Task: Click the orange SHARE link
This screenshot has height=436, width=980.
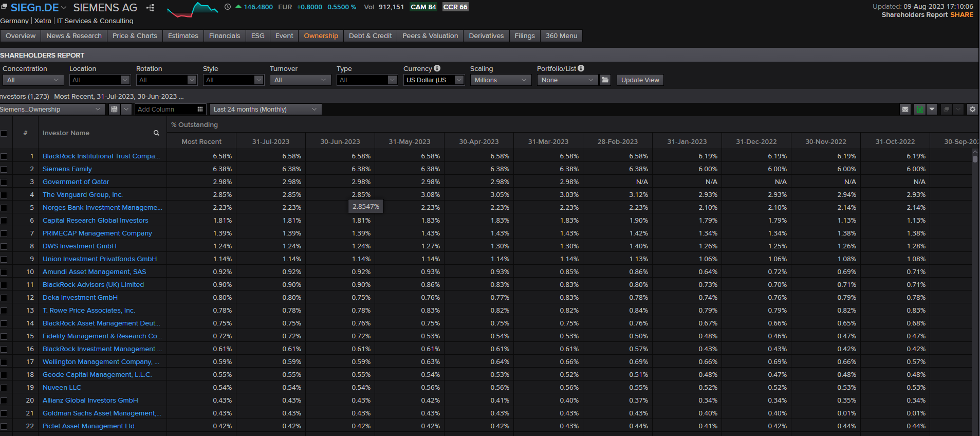Action: pos(961,14)
